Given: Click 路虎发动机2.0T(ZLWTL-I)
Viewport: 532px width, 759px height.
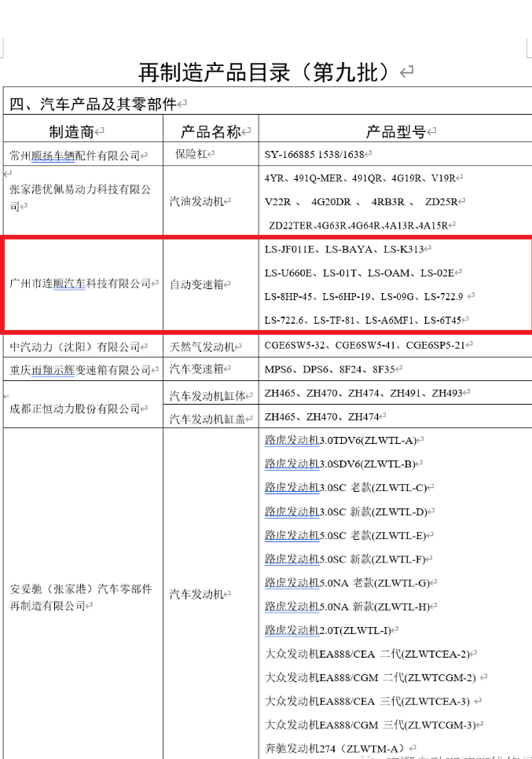Looking at the screenshot, I should 328,630.
